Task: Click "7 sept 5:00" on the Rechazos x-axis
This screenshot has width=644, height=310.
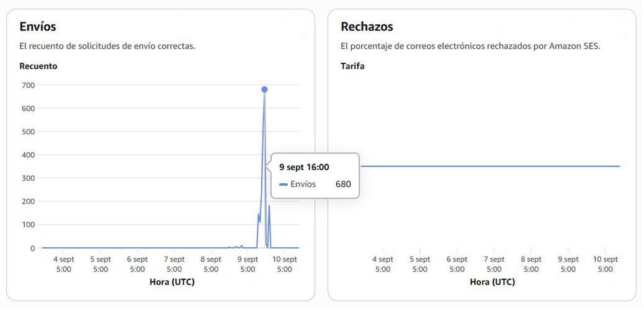Action: pos(494,264)
